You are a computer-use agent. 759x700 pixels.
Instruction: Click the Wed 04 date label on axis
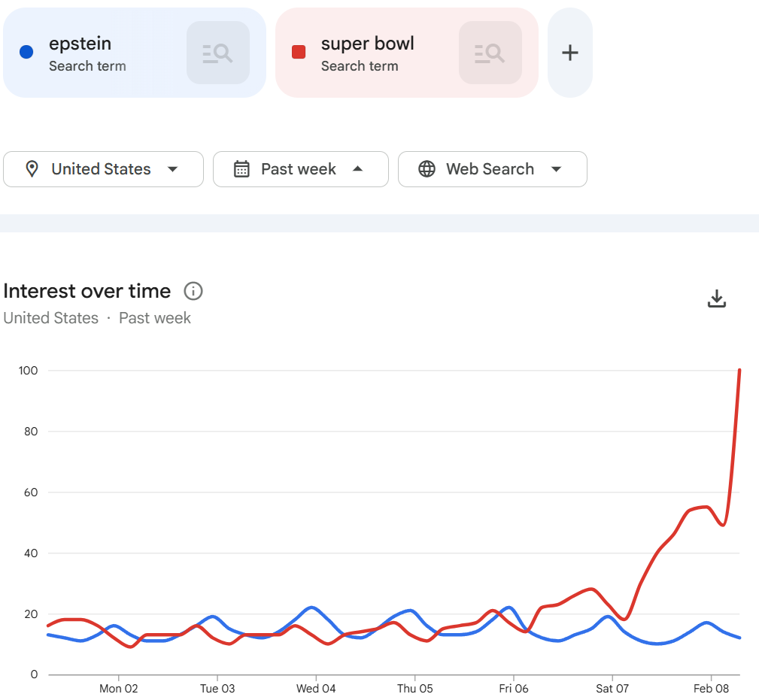[316, 688]
